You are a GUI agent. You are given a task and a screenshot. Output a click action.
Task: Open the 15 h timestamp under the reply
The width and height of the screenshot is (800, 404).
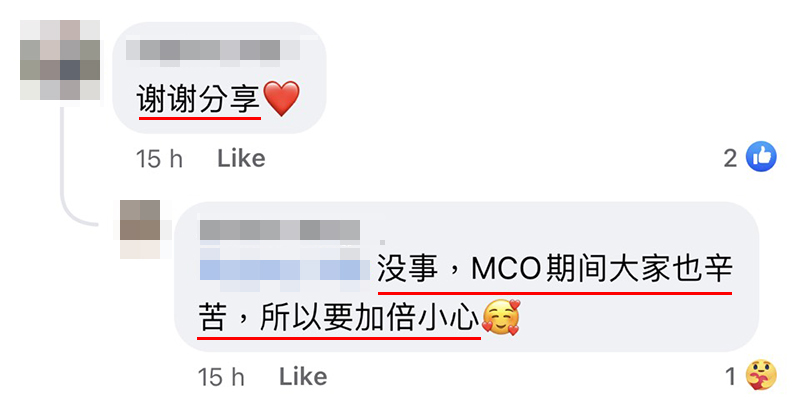pos(221,377)
